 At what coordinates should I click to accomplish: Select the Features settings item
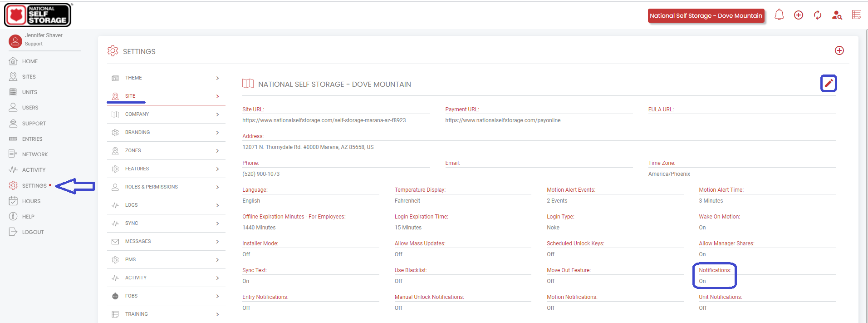(166, 169)
